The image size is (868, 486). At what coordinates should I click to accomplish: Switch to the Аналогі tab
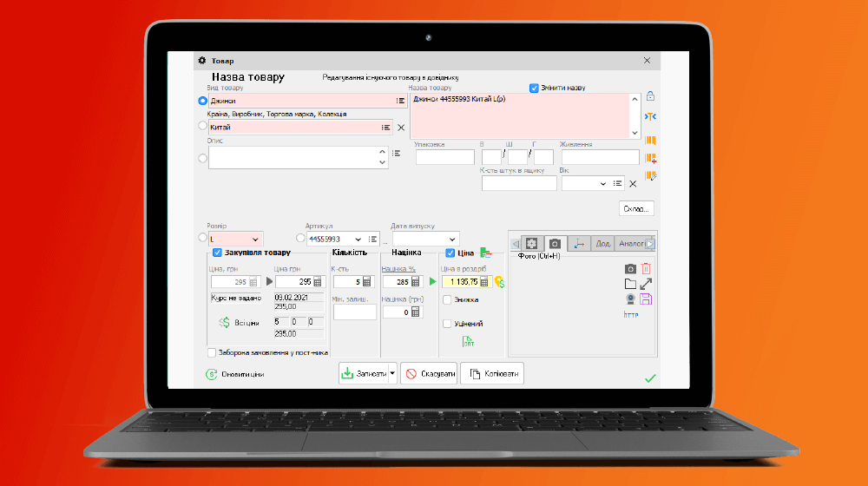click(631, 244)
